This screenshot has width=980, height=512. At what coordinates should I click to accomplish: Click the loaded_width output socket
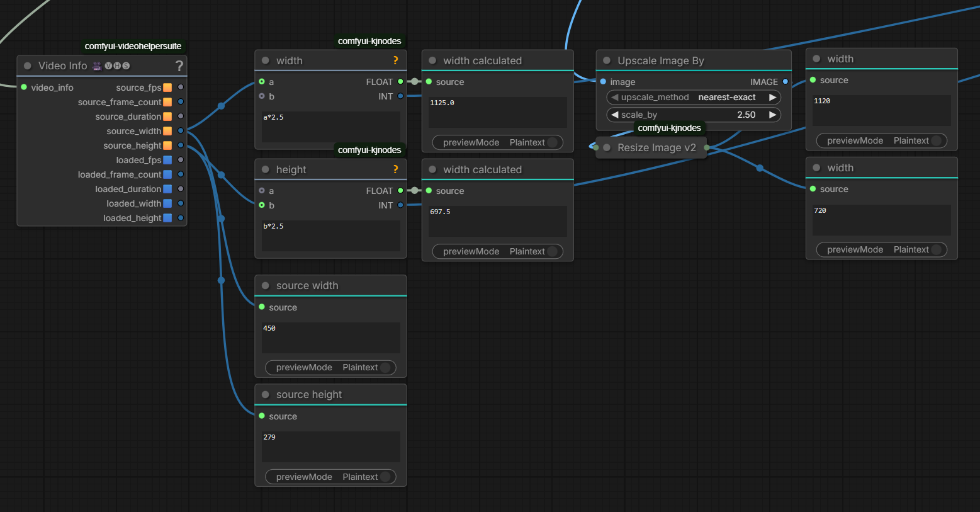pos(181,203)
